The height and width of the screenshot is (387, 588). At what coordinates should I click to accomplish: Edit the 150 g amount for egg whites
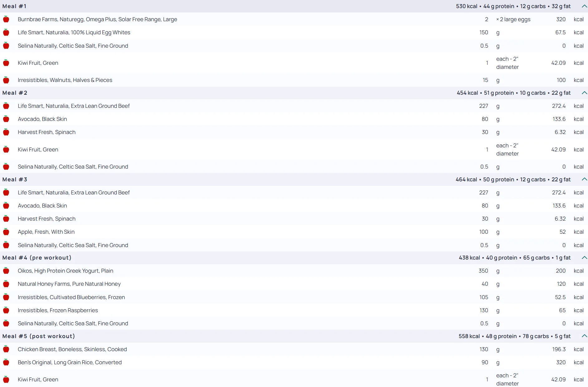484,32
